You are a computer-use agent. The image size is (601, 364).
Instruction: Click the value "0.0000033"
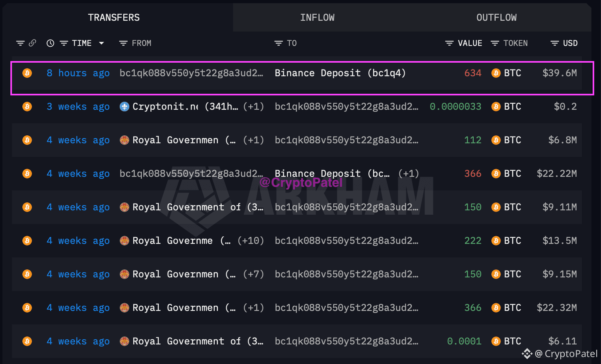(455, 107)
